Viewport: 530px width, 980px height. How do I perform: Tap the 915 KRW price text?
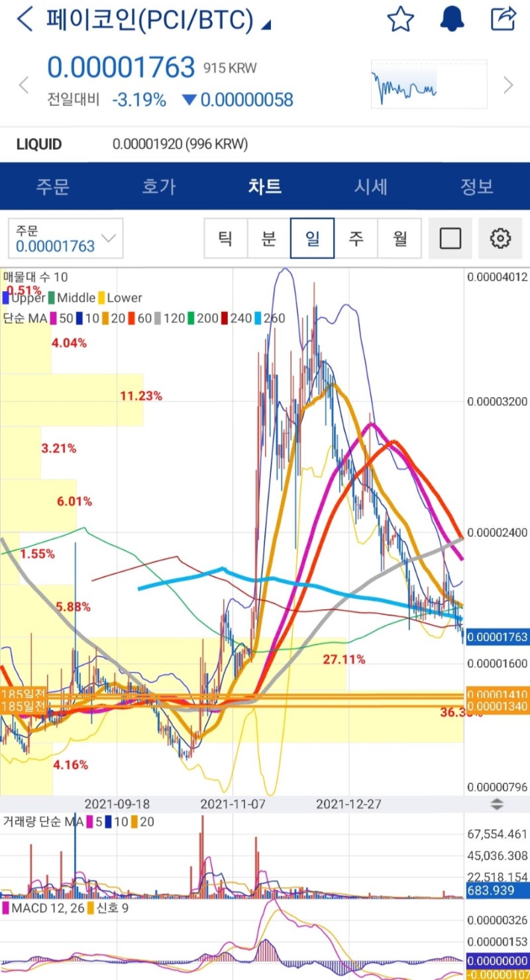pos(230,68)
